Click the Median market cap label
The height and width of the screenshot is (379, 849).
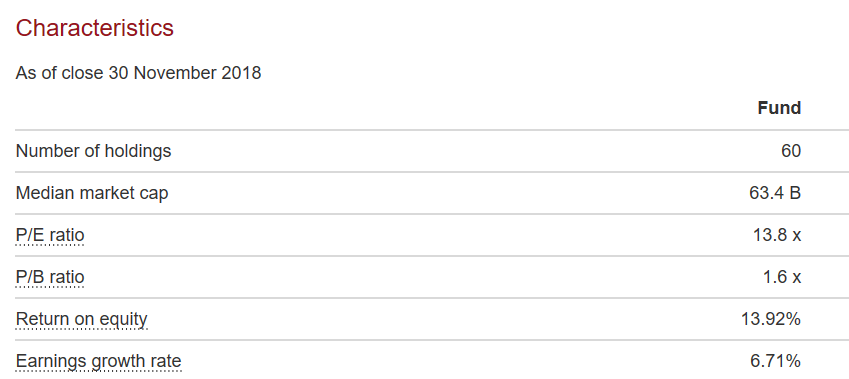(92, 193)
